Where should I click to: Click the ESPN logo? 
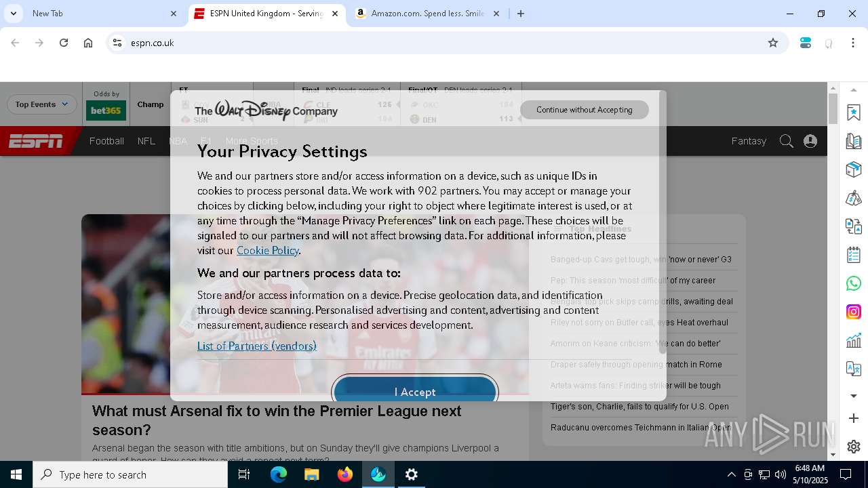pyautogui.click(x=36, y=141)
